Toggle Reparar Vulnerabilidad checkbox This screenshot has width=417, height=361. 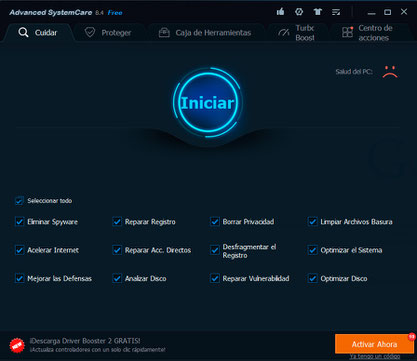pyautogui.click(x=215, y=278)
